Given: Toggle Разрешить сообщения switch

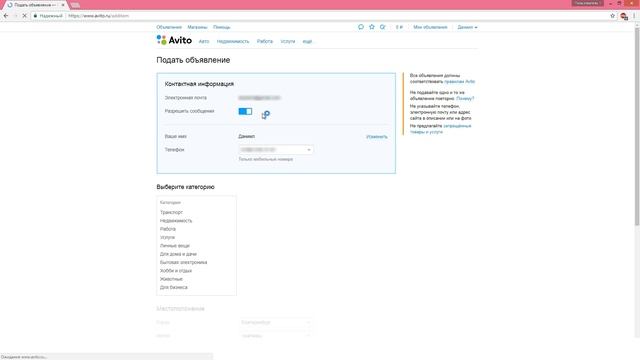Looking at the screenshot, I should click(x=245, y=111).
